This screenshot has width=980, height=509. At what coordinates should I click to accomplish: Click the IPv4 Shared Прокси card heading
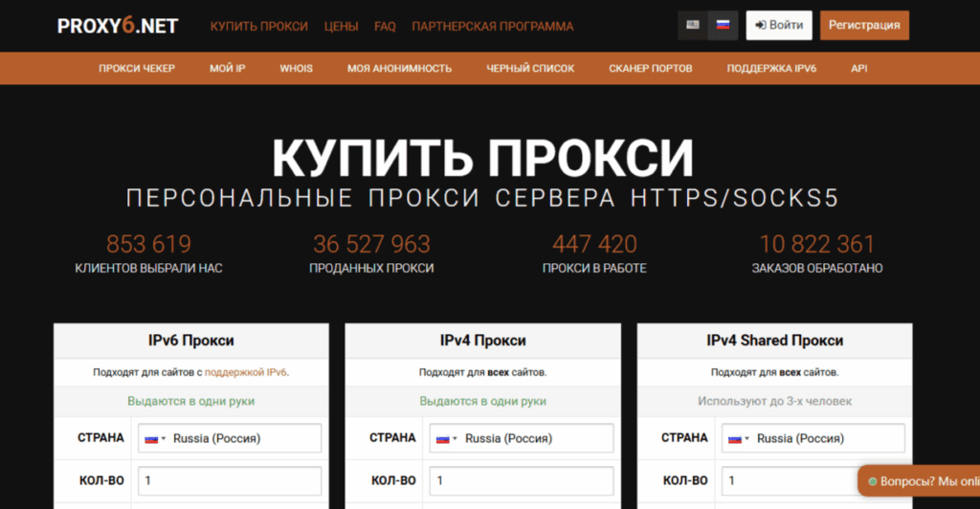pos(774,341)
